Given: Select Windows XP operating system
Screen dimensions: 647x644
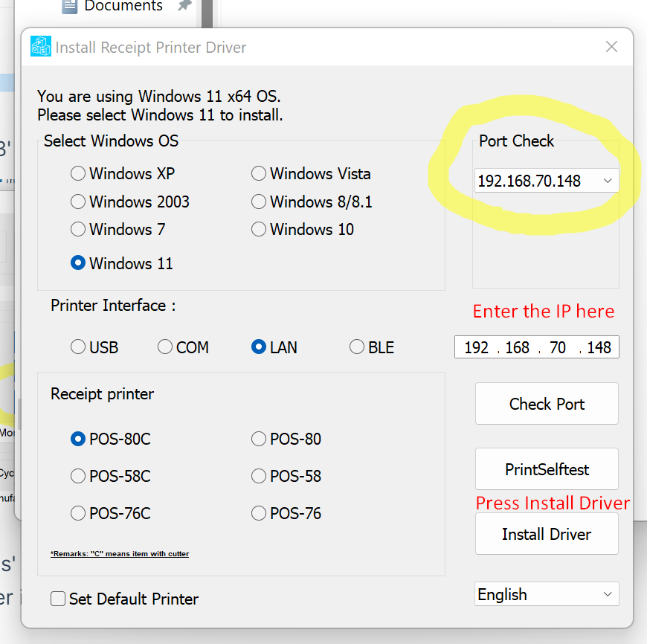Looking at the screenshot, I should 78,173.
